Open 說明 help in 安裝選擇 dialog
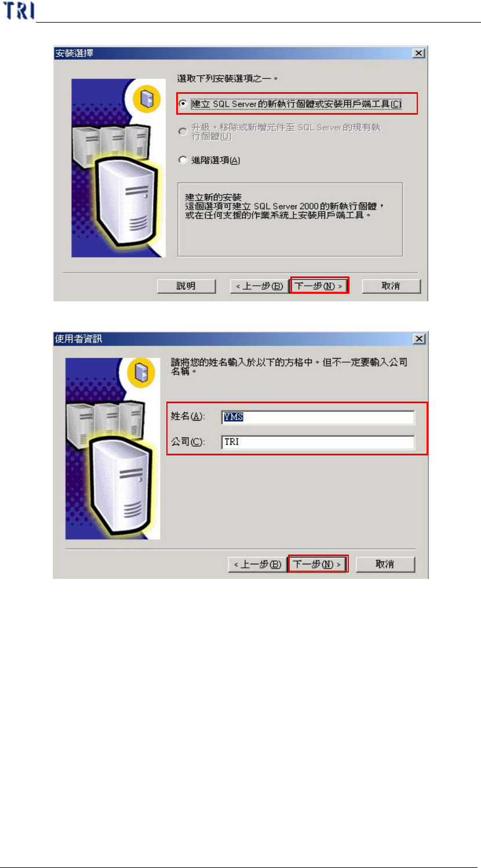481x868 pixels. click(187, 286)
